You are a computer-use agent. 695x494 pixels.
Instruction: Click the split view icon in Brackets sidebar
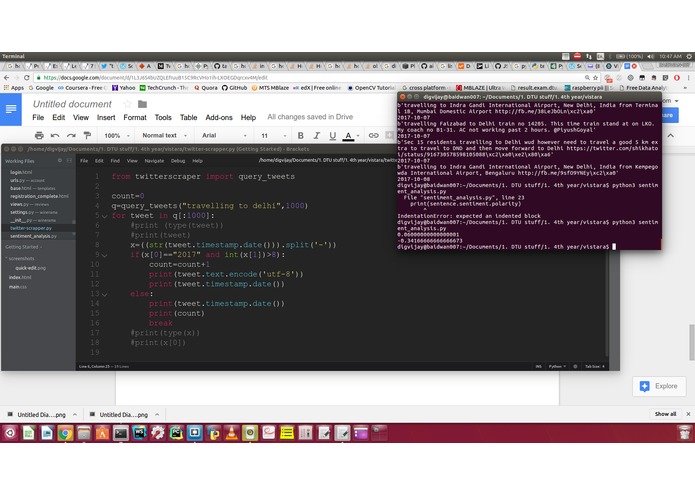69,161
